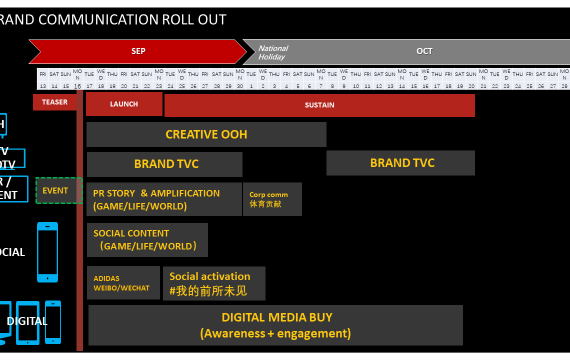
Task: Click the National Holiday label
Action: coord(273,52)
